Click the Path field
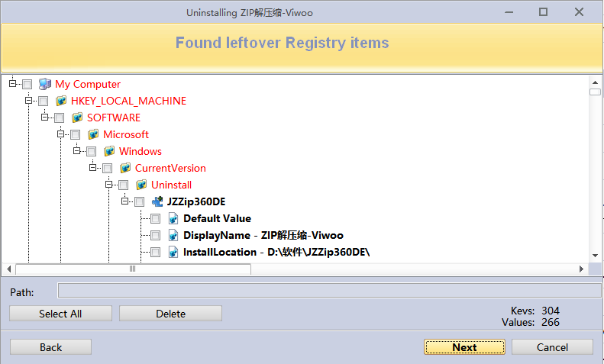The image size is (604, 364). pos(329,291)
